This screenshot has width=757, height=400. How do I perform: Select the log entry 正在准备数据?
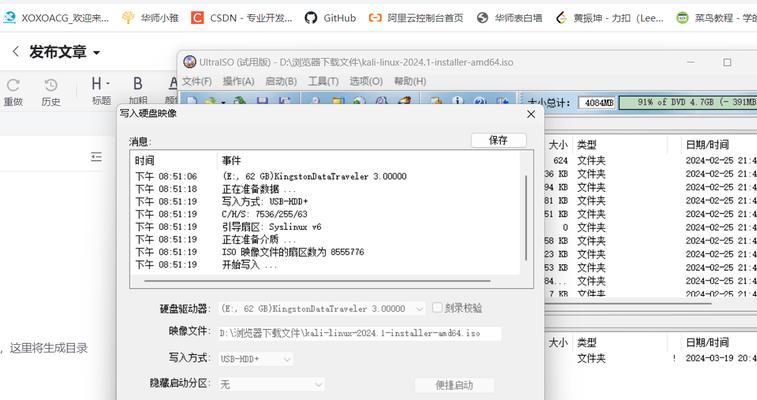click(x=259, y=189)
